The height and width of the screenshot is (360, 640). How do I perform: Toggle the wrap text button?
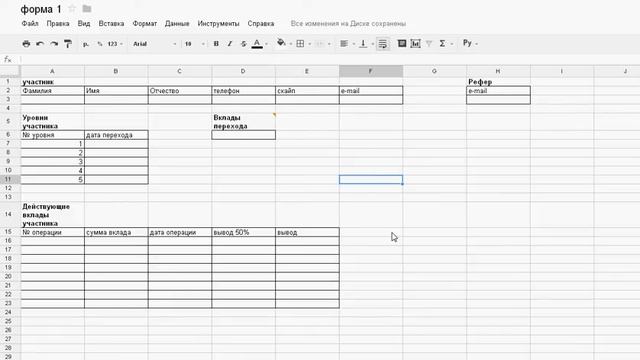click(382, 44)
